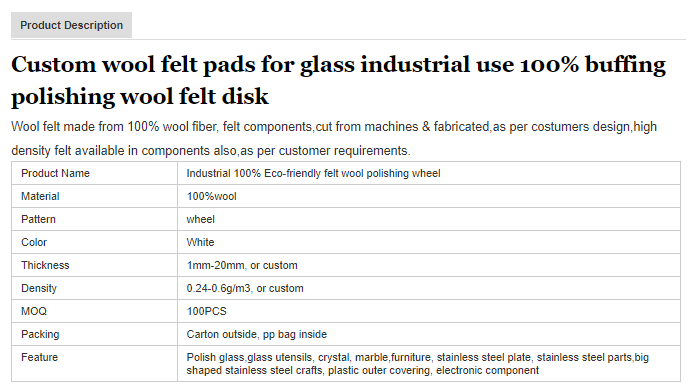Select the Packing label cell
The height and width of the screenshot is (389, 698).
94,334
